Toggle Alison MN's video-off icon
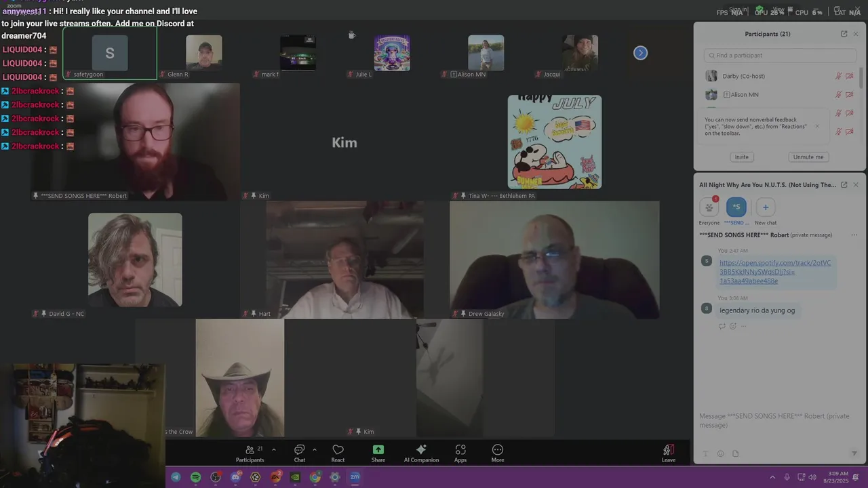 [x=850, y=95]
